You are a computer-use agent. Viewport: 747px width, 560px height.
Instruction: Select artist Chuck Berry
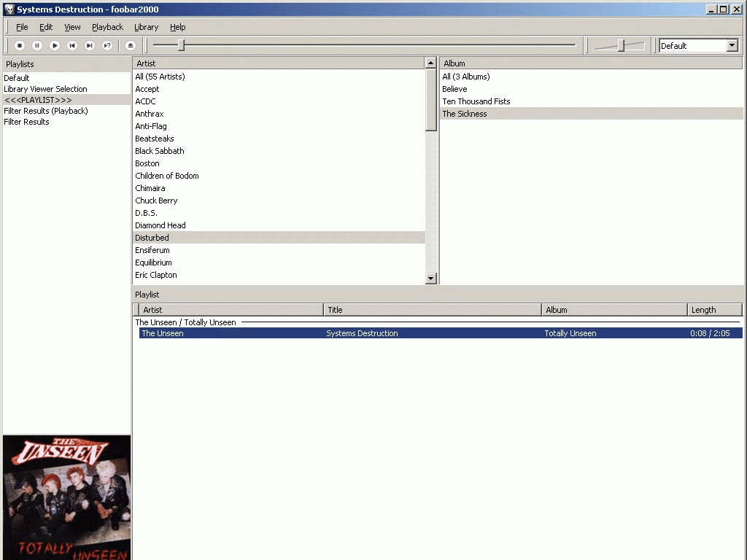click(279, 201)
